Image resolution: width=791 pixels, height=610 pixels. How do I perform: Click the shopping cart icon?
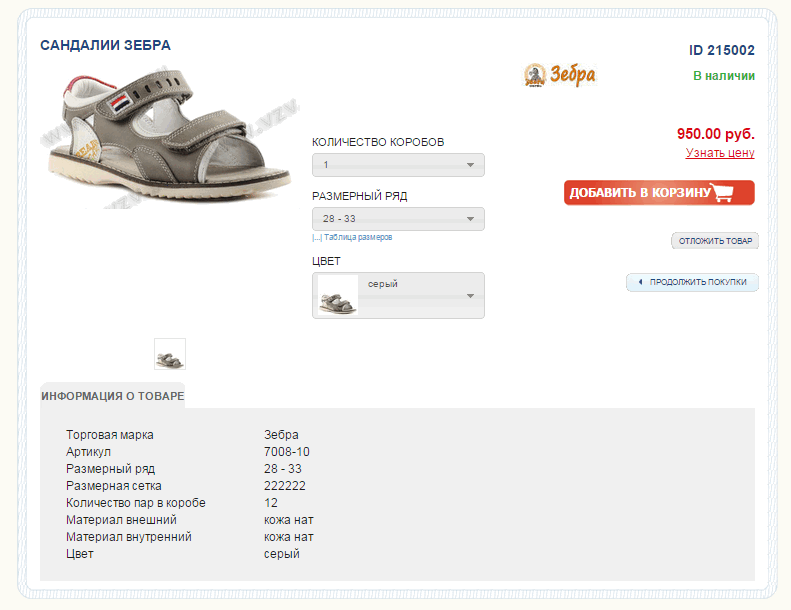point(724,193)
